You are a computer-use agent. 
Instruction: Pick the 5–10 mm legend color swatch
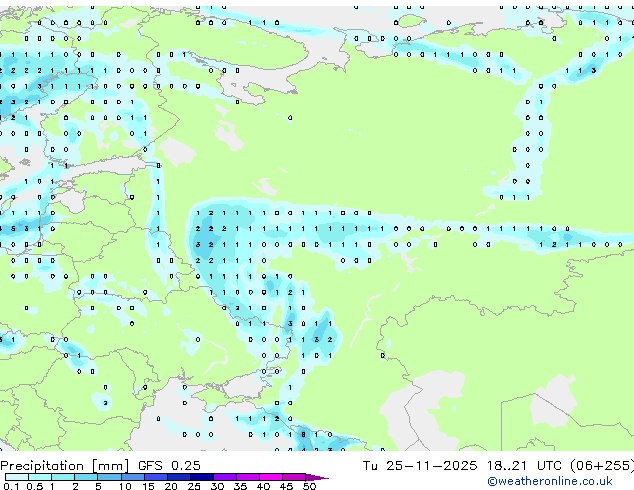point(109,477)
